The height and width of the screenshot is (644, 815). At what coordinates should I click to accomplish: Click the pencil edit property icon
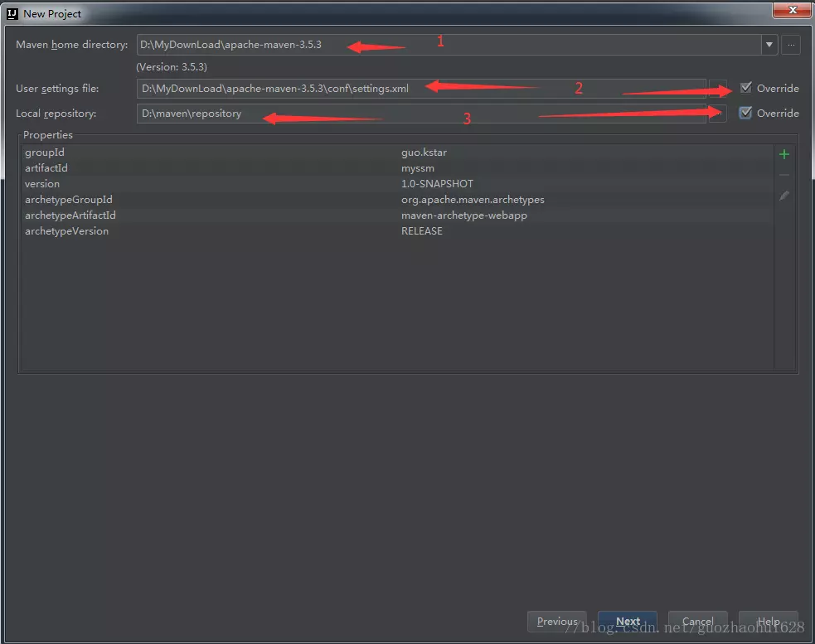point(783,196)
